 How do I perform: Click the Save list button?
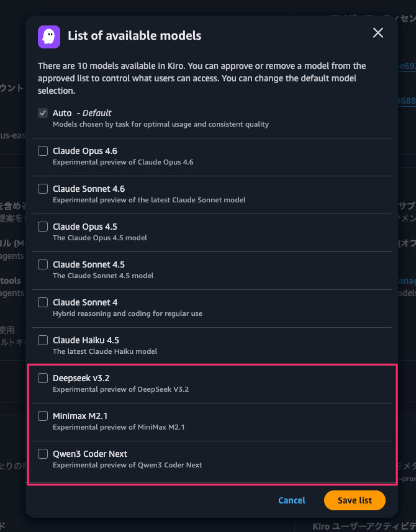tap(355, 500)
